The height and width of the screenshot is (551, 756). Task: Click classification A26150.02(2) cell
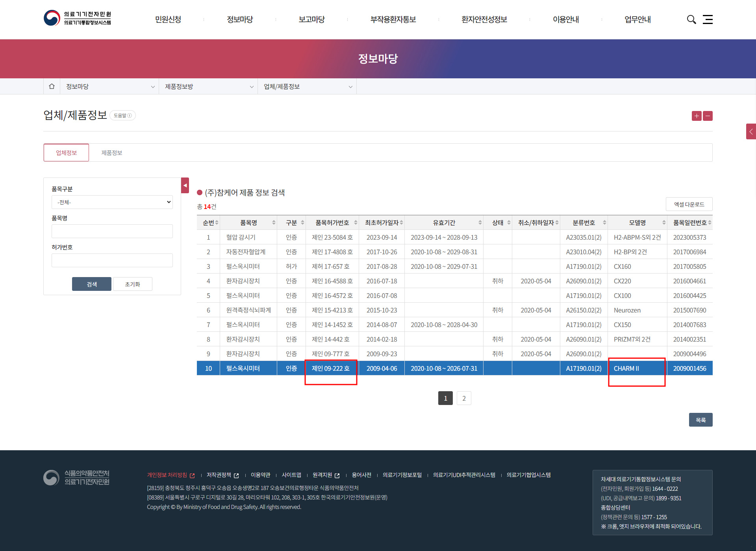click(x=584, y=310)
